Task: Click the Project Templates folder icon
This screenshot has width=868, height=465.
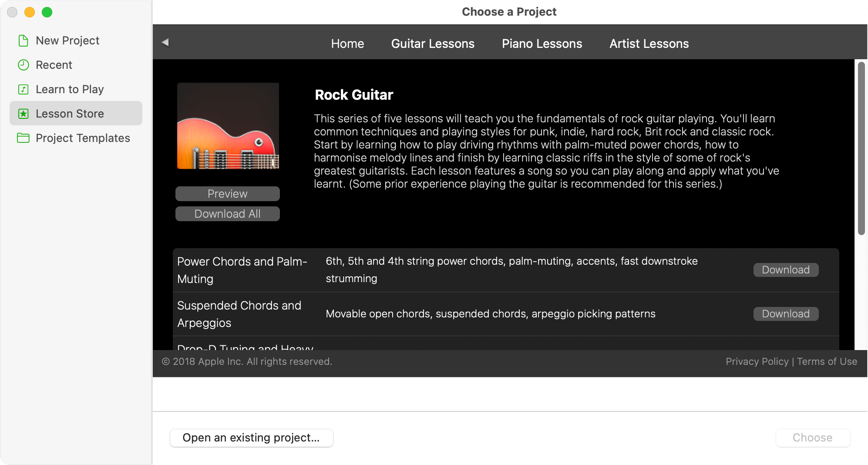Action: [x=24, y=138]
